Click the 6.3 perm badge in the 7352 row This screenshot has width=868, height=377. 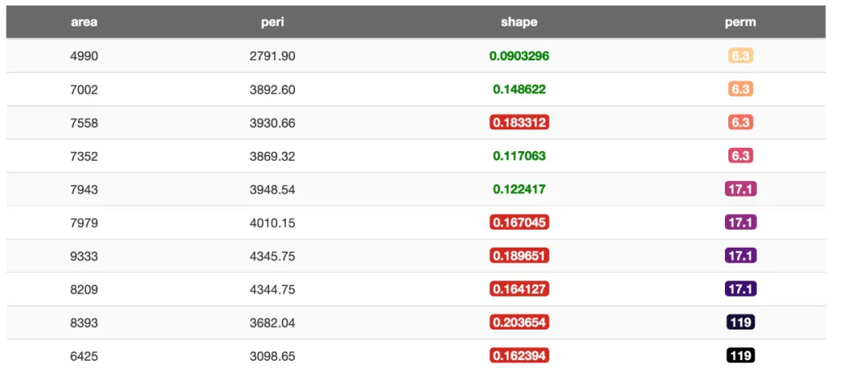click(741, 156)
